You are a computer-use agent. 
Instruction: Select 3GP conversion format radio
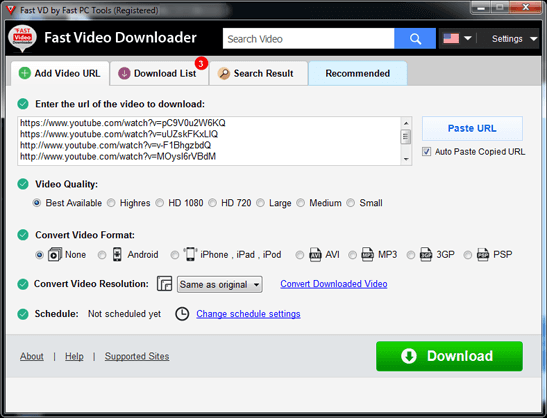[411, 255]
